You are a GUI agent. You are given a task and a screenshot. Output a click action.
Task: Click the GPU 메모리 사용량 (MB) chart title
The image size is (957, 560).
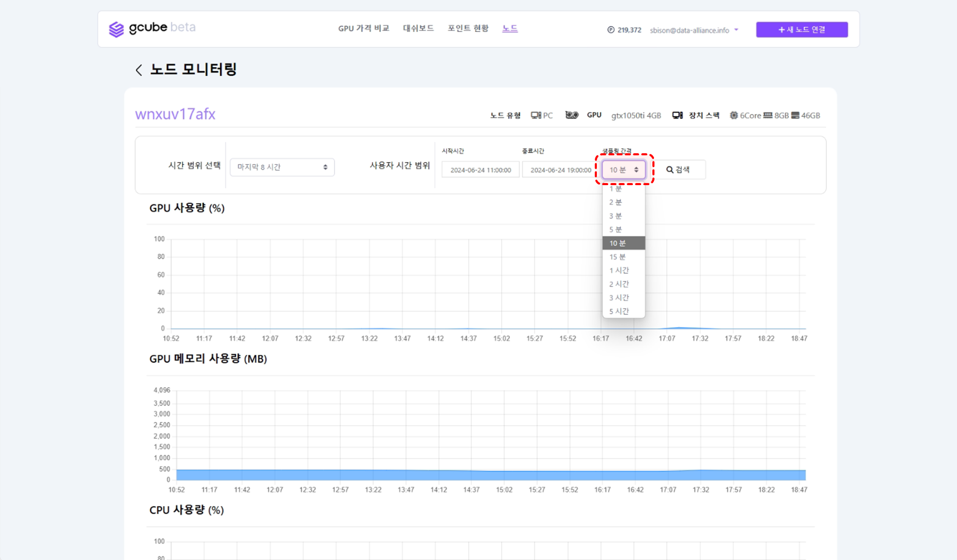(208, 359)
